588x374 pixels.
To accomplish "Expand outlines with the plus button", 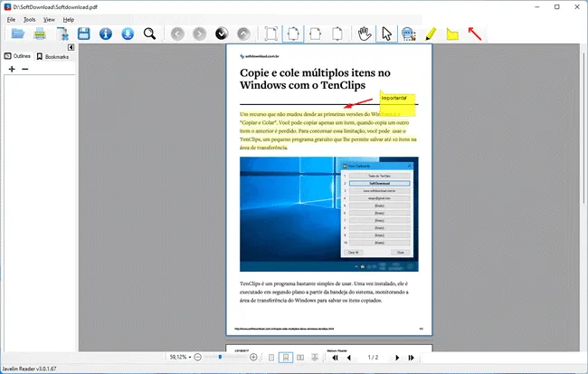I will click(x=12, y=69).
